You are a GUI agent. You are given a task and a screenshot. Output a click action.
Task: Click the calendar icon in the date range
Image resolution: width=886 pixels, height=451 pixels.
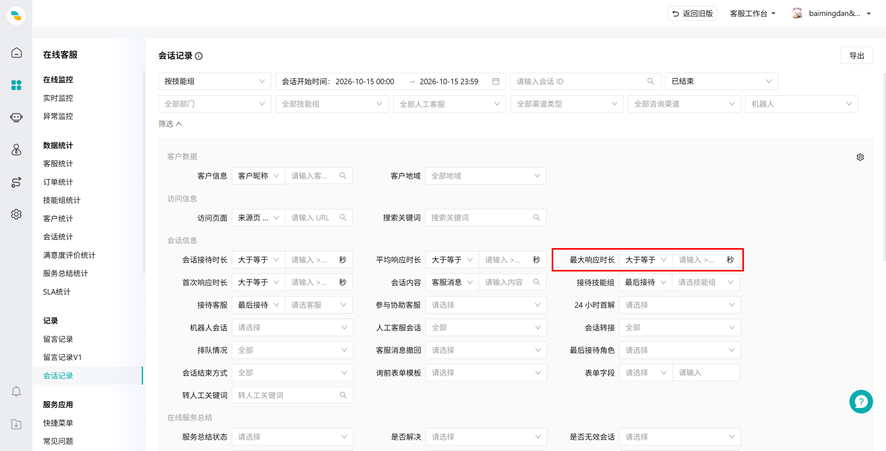click(x=496, y=81)
